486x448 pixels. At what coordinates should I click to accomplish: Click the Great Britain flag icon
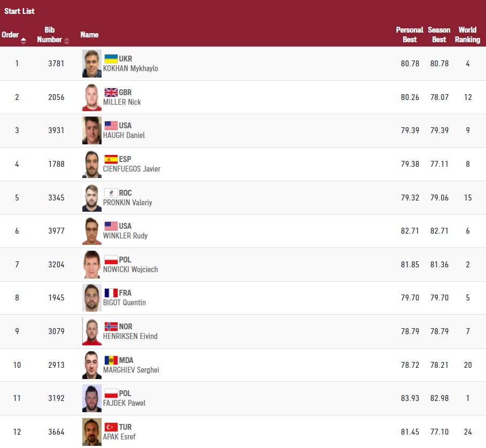pos(111,92)
